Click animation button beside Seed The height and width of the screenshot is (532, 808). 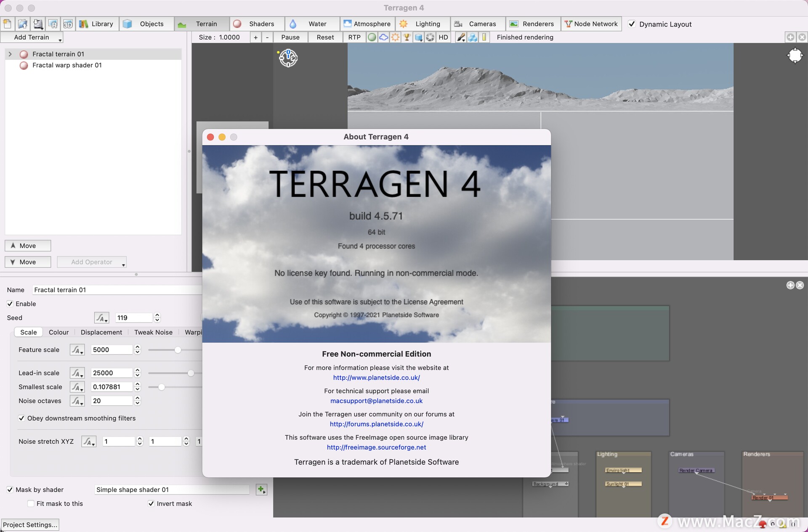(x=101, y=318)
